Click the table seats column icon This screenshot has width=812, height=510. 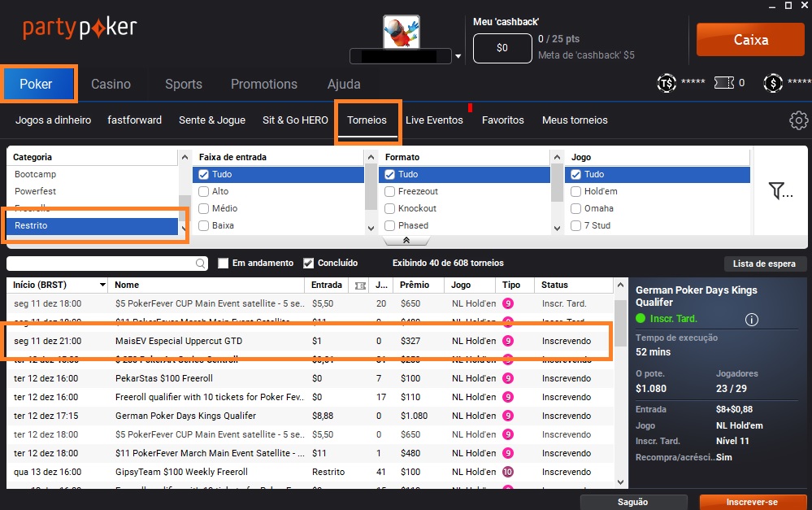point(360,286)
